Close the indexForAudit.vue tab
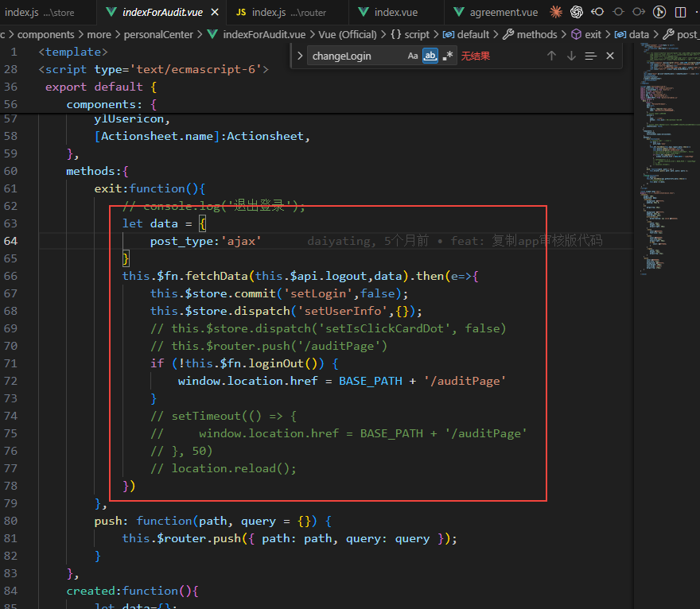Viewport: 700px width, 609px height. tap(214, 12)
